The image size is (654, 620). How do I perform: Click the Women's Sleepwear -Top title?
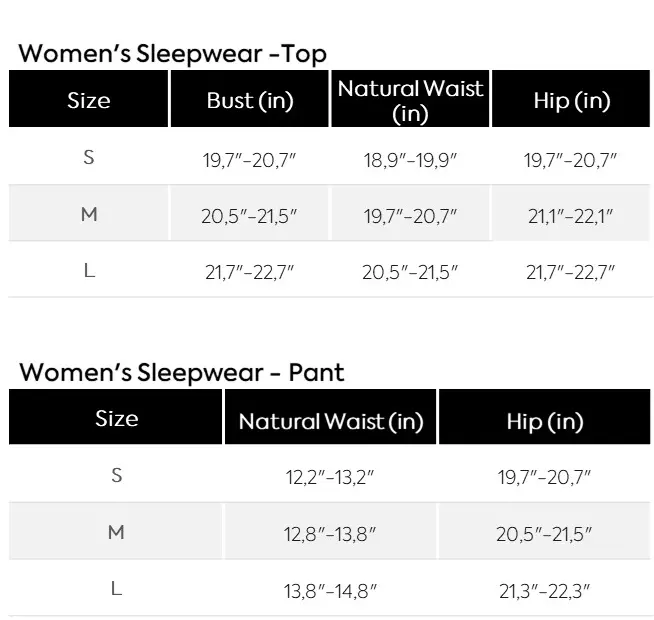172,53
